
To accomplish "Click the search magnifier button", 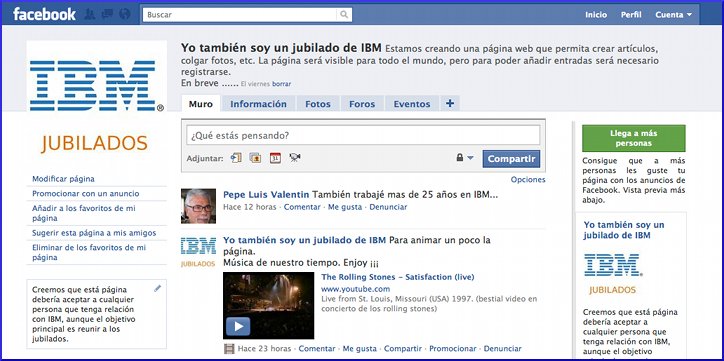I will point(344,14).
